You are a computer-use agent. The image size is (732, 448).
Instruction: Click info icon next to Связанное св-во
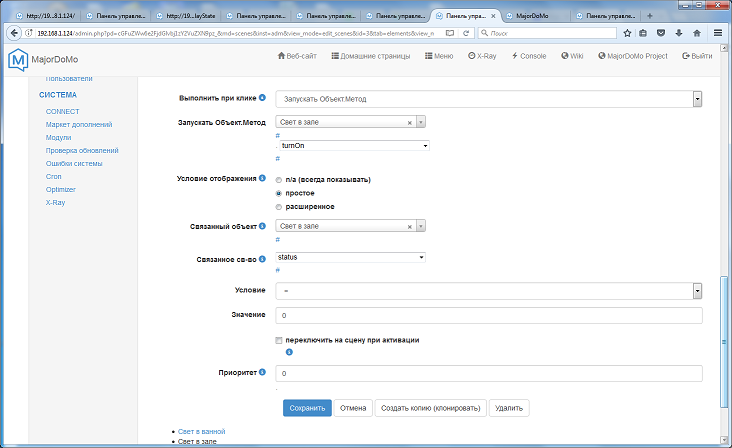(262, 259)
